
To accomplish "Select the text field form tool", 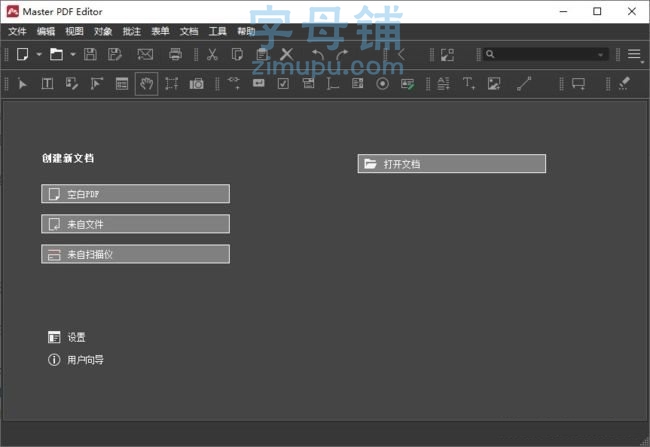I will 259,83.
